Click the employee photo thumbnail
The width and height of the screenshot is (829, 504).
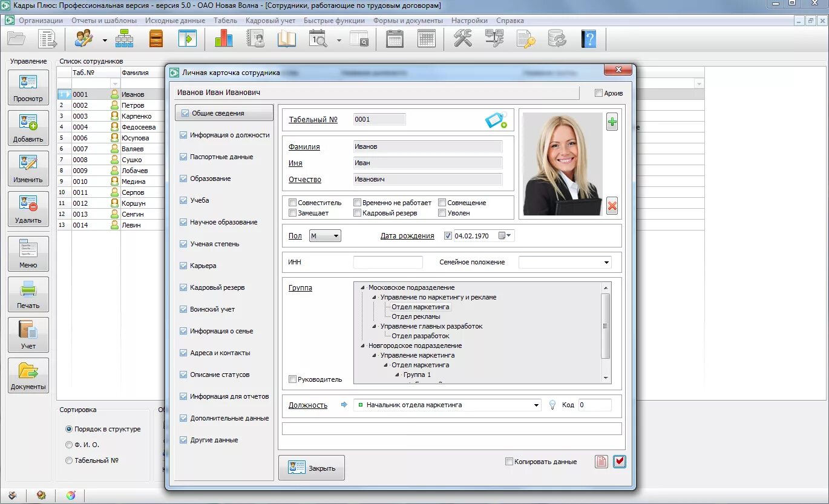point(563,164)
